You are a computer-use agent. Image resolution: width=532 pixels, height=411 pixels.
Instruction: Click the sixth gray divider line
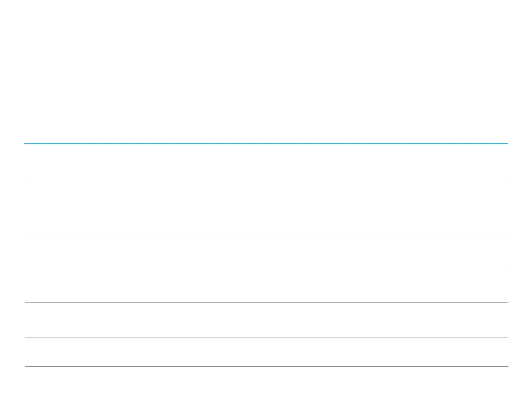(266, 367)
